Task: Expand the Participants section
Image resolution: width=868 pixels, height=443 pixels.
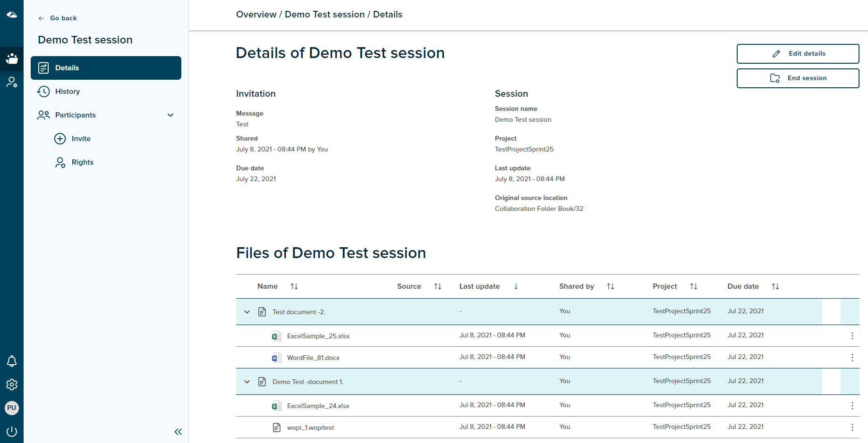Action: pos(170,115)
